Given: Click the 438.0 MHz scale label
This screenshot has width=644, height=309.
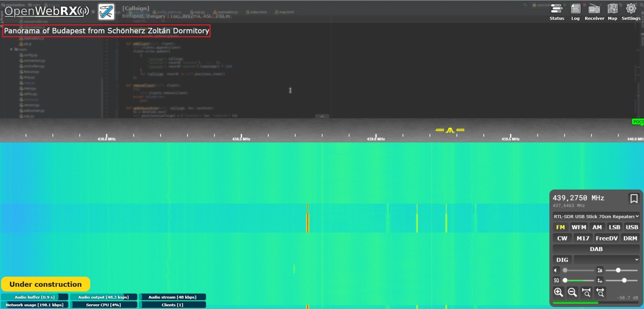Looking at the screenshot, I should coord(107,139).
